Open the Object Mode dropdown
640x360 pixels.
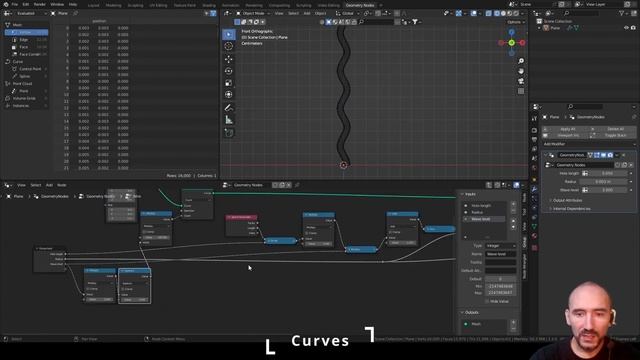253,13
